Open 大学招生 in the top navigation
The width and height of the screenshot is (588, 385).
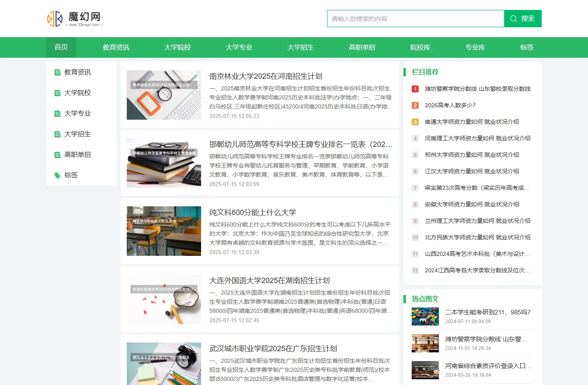pos(301,47)
